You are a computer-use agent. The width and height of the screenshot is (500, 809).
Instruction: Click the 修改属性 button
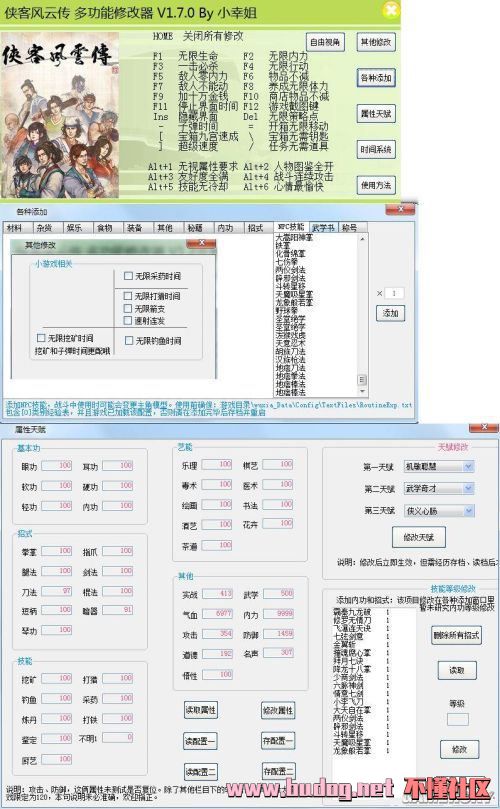click(278, 710)
